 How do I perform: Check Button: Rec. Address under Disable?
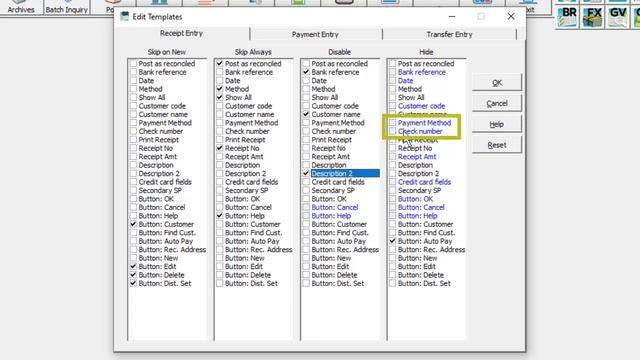pos(306,249)
